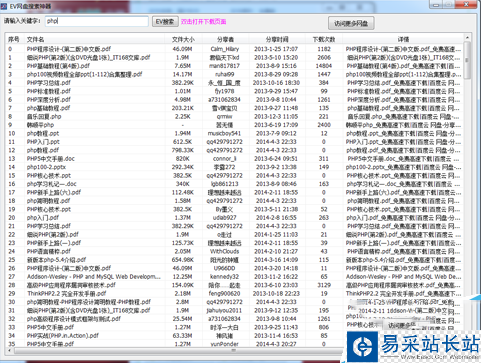The width and height of the screenshot is (481, 363).
Task: Click sharer Calm_Hilary in row 0
Action: point(225,49)
